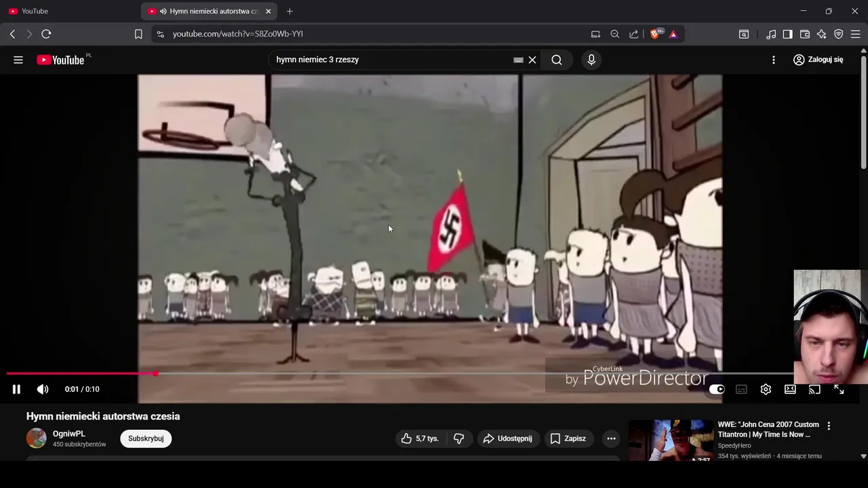Open the OgniwPL channel name link

[x=69, y=434]
